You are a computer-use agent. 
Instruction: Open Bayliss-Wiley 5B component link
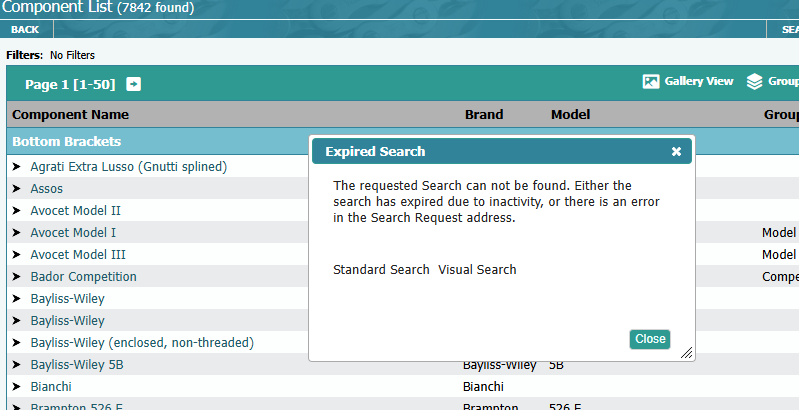[x=77, y=364]
